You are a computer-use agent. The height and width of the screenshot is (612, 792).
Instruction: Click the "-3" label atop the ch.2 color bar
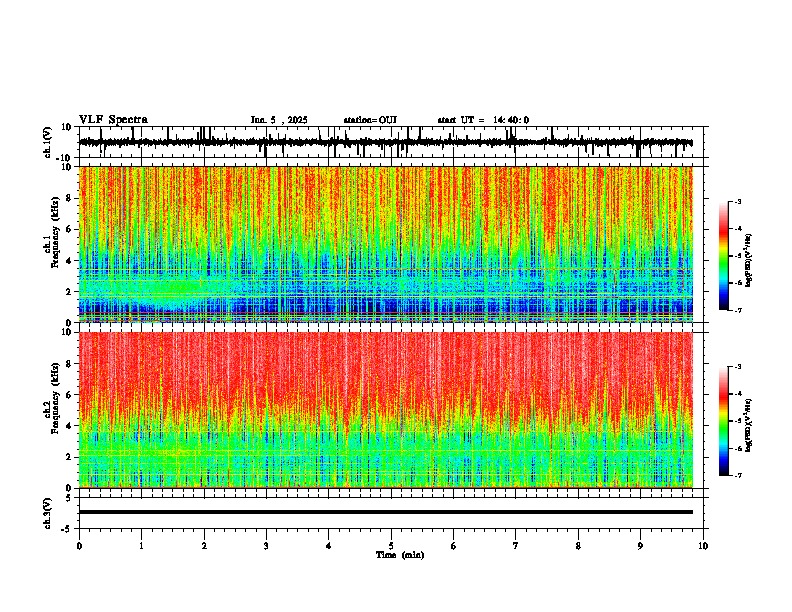point(738,367)
